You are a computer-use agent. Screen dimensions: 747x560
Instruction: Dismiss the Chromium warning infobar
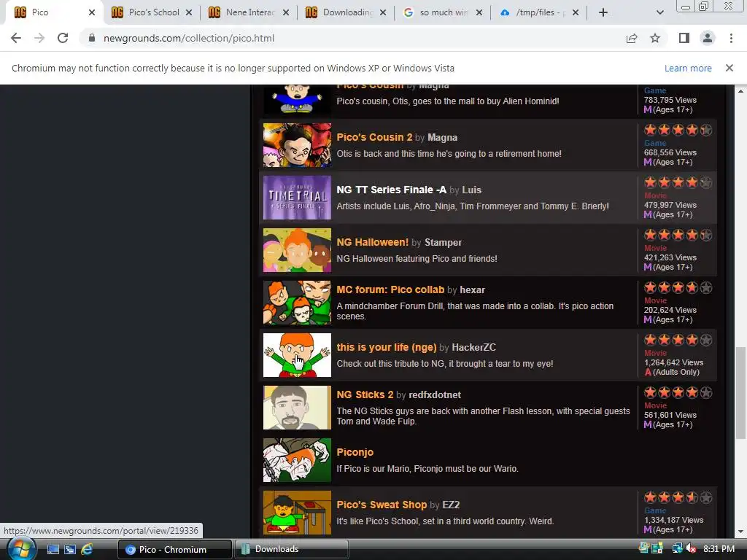click(729, 68)
